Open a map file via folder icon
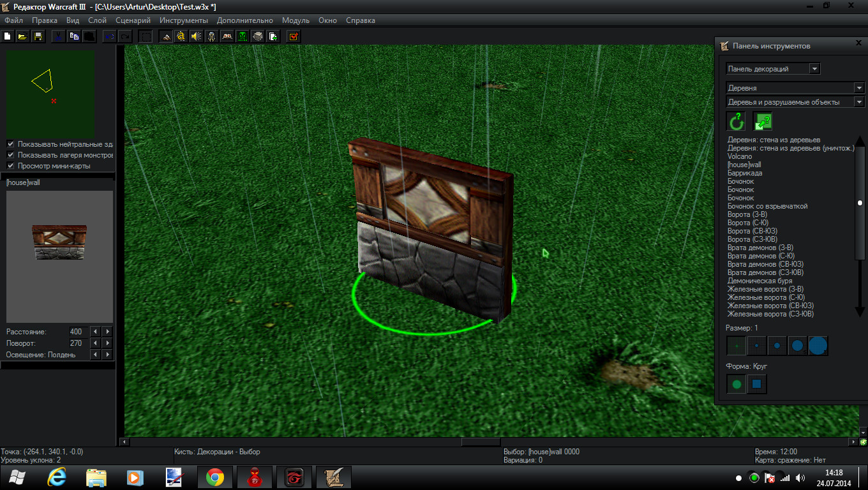The image size is (868, 490). click(22, 36)
